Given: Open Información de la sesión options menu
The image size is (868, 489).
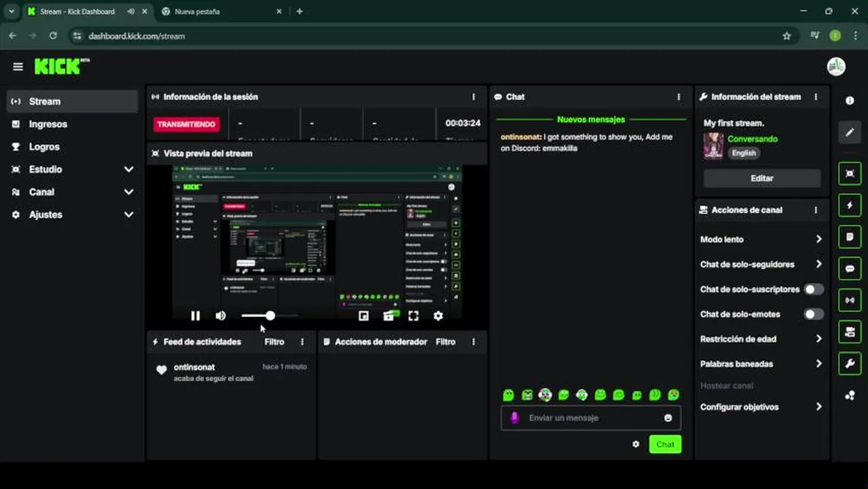Looking at the screenshot, I should (473, 96).
